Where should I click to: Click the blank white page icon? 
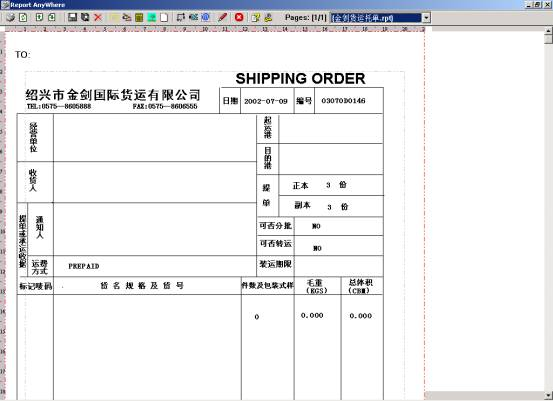164,17
